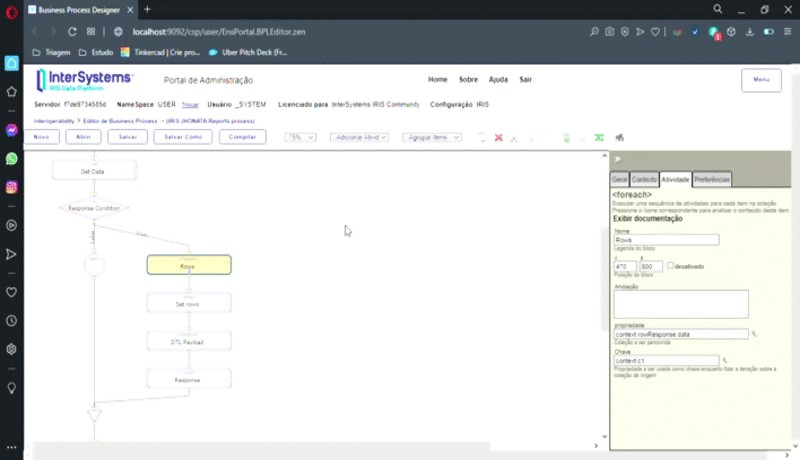This screenshot has width=800, height=460.
Task: Open Messenger in the Opera sidebar
Action: [12, 130]
